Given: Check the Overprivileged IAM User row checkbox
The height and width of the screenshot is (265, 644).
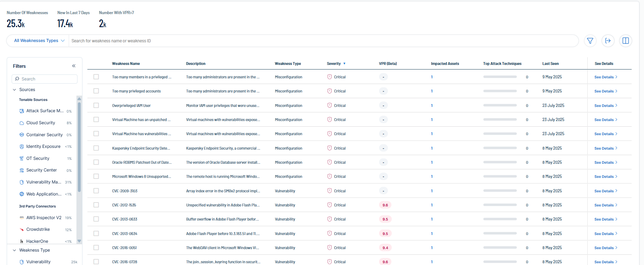Looking at the screenshot, I should (x=96, y=106).
